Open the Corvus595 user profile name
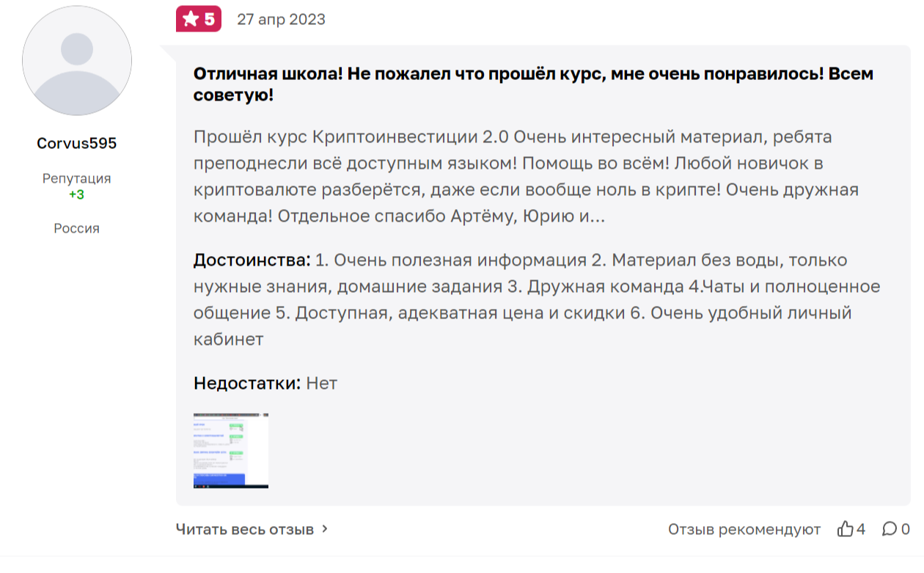This screenshot has height=573, width=924. [77, 143]
